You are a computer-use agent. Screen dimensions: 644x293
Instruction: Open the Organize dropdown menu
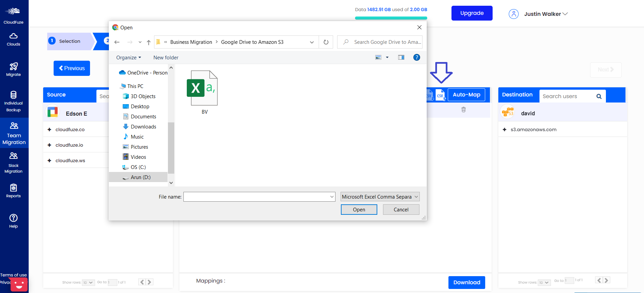coord(128,58)
